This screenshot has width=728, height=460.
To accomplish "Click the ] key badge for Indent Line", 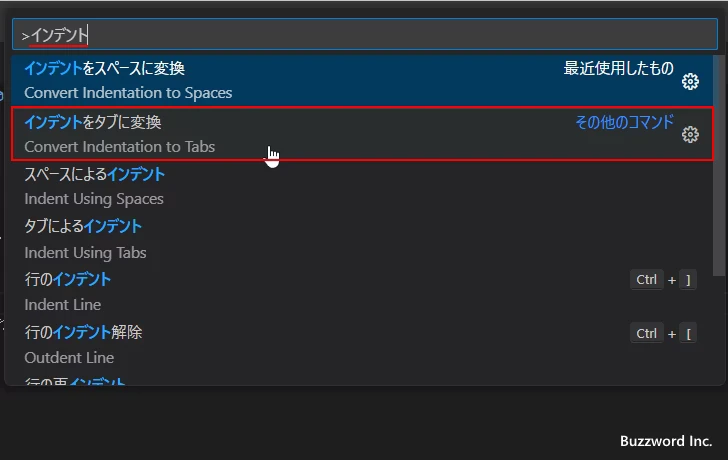I will pyautogui.click(x=688, y=280).
